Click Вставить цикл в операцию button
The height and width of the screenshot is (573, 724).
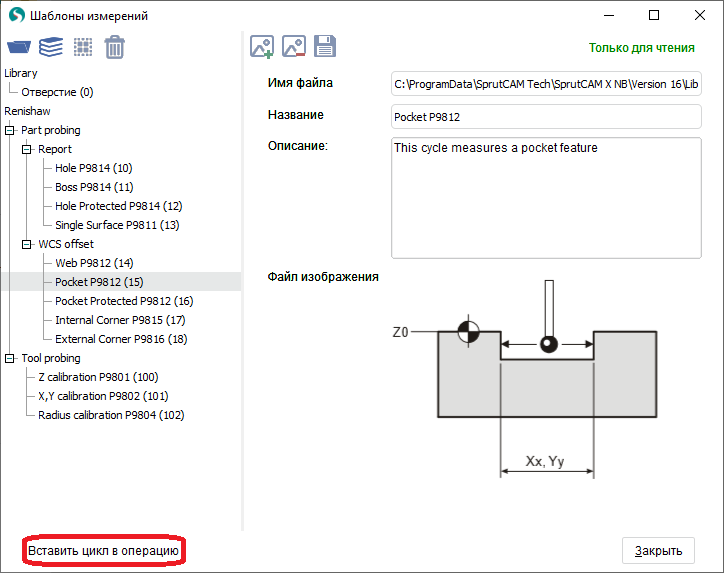pos(103,550)
